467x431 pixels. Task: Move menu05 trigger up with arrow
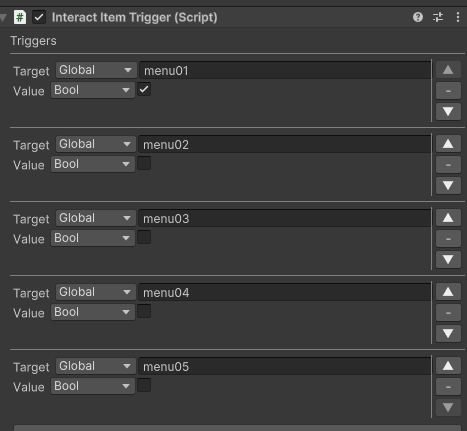click(448, 366)
